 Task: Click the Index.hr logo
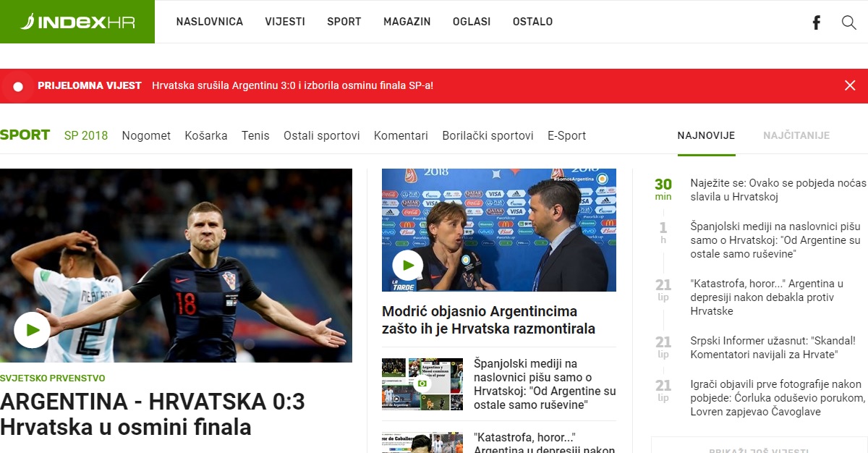pos(76,22)
